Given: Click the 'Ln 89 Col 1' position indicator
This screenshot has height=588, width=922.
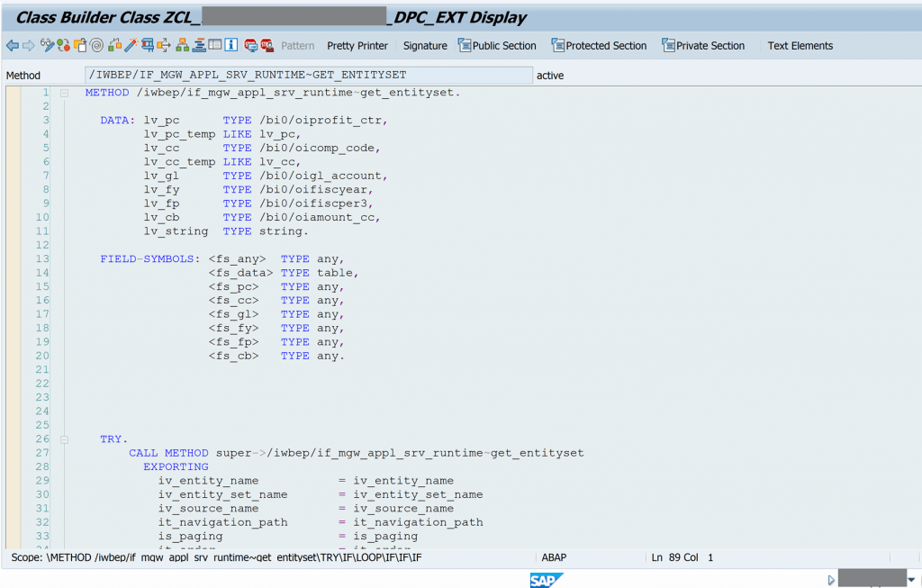Looking at the screenshot, I should coord(682,557).
